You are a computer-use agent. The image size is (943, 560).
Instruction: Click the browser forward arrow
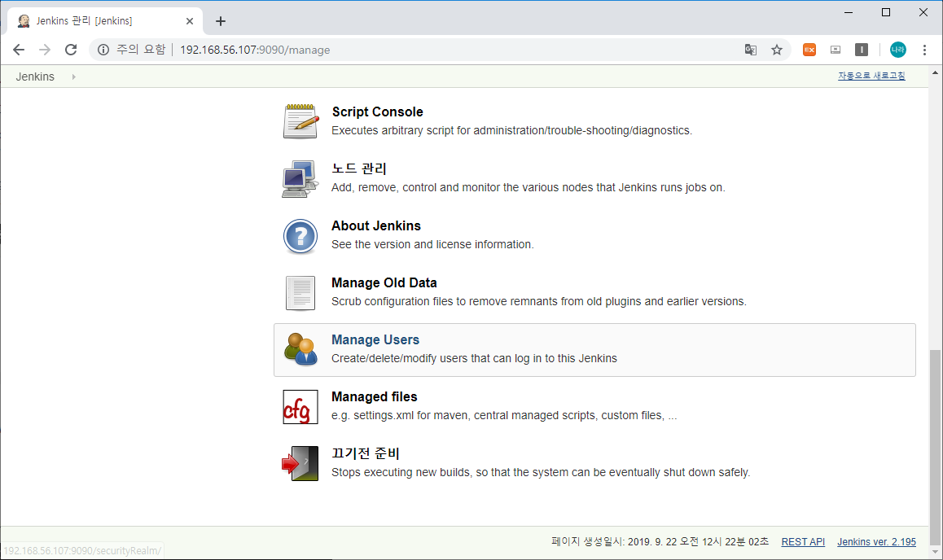45,50
